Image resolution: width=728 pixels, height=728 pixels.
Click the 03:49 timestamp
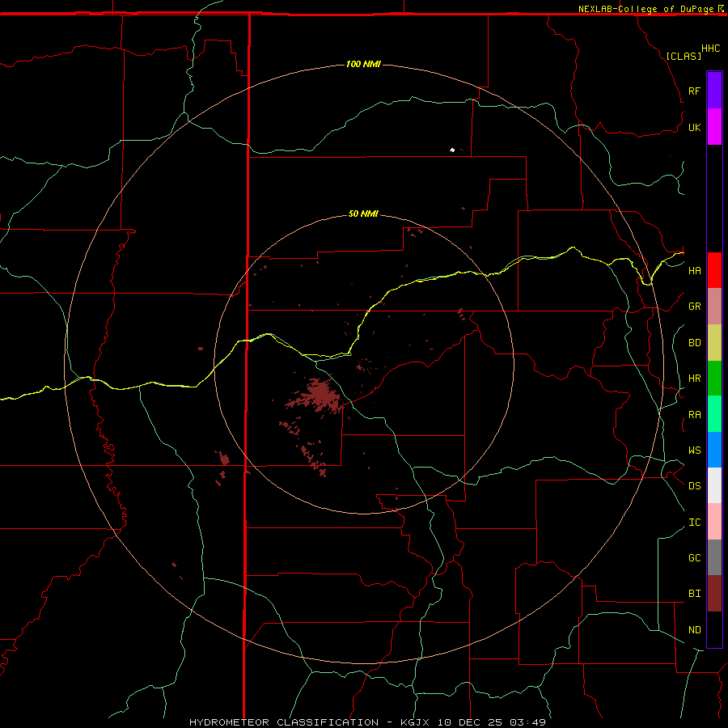click(527, 722)
